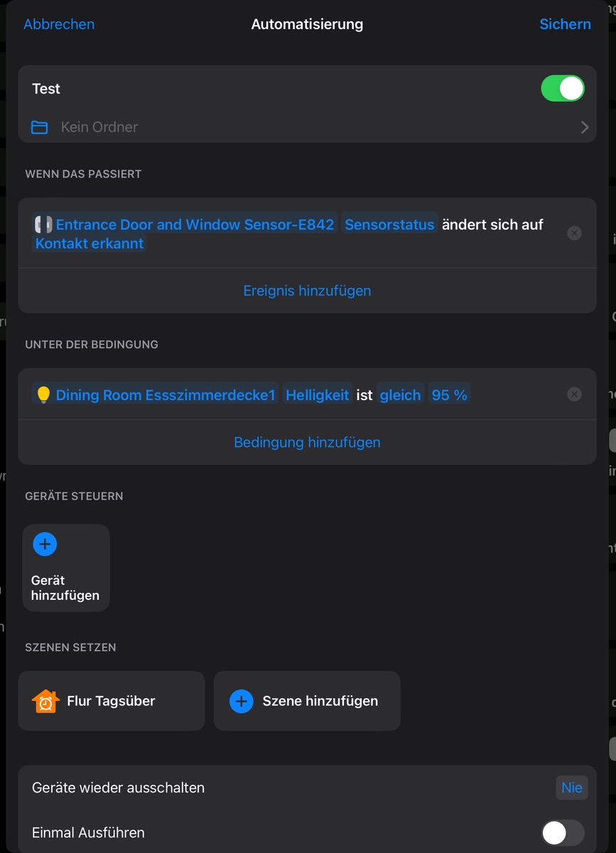This screenshot has height=853, width=616.
Task: Adjust the 95 % brightness value
Action: pos(449,395)
